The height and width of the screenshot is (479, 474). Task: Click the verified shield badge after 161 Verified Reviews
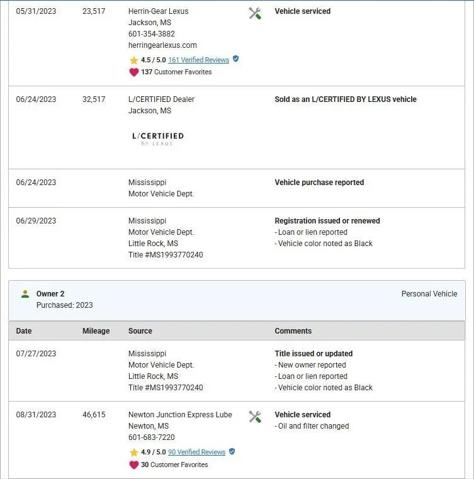[236, 59]
